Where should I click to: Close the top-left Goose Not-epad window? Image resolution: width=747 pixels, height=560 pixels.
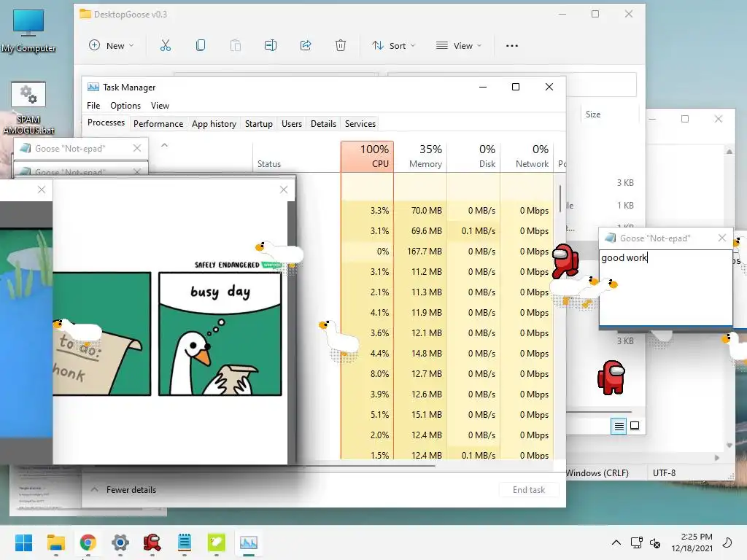click(137, 148)
